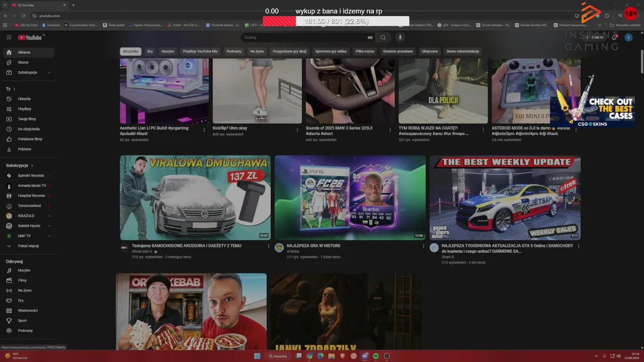Open Windows taskbar search Wyszukaj
Image resolution: width=644 pixels, height=362 pixels.
point(278,356)
